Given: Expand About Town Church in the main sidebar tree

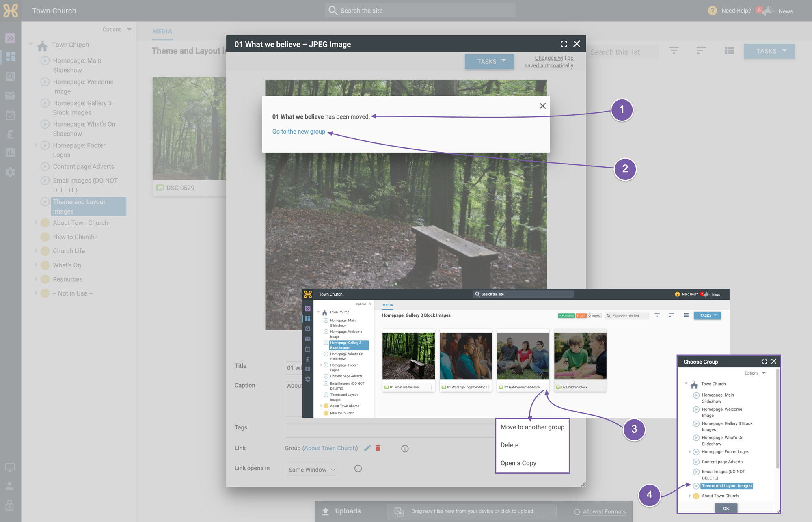Looking at the screenshot, I should point(36,222).
